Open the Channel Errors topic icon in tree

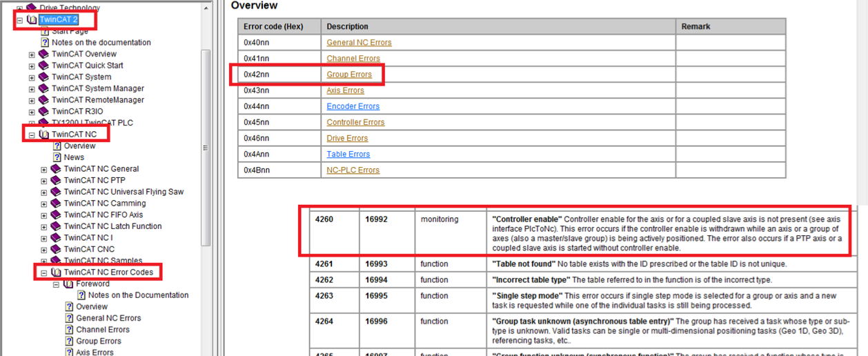pos(69,330)
